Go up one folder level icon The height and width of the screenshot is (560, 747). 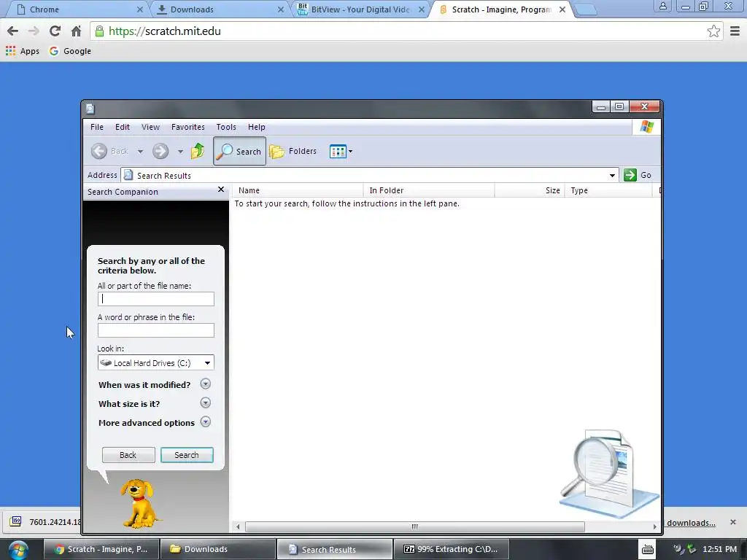click(x=198, y=151)
